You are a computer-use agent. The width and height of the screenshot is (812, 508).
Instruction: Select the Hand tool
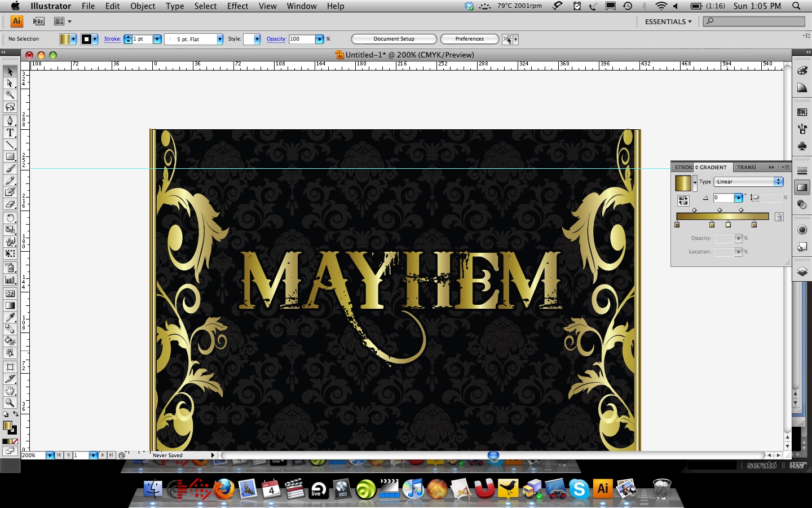(10, 391)
